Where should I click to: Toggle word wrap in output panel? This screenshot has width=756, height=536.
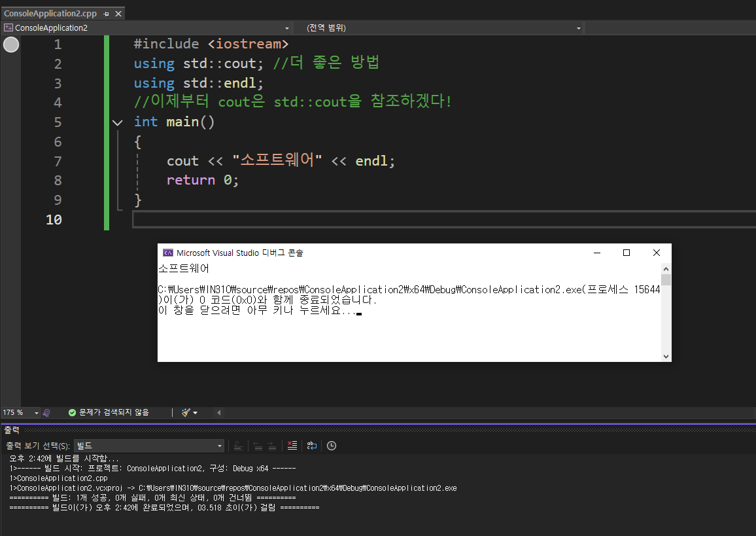(312, 446)
